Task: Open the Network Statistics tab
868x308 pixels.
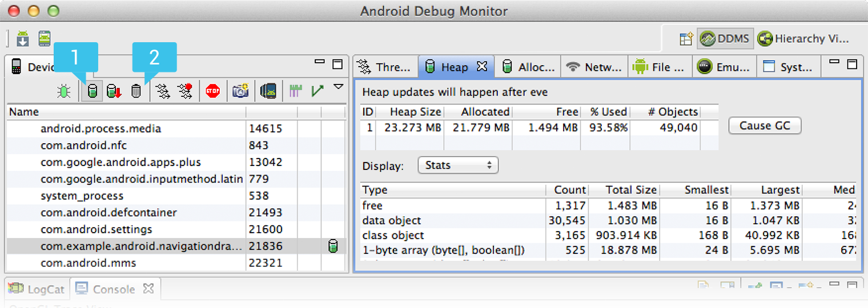Action: coord(594,67)
